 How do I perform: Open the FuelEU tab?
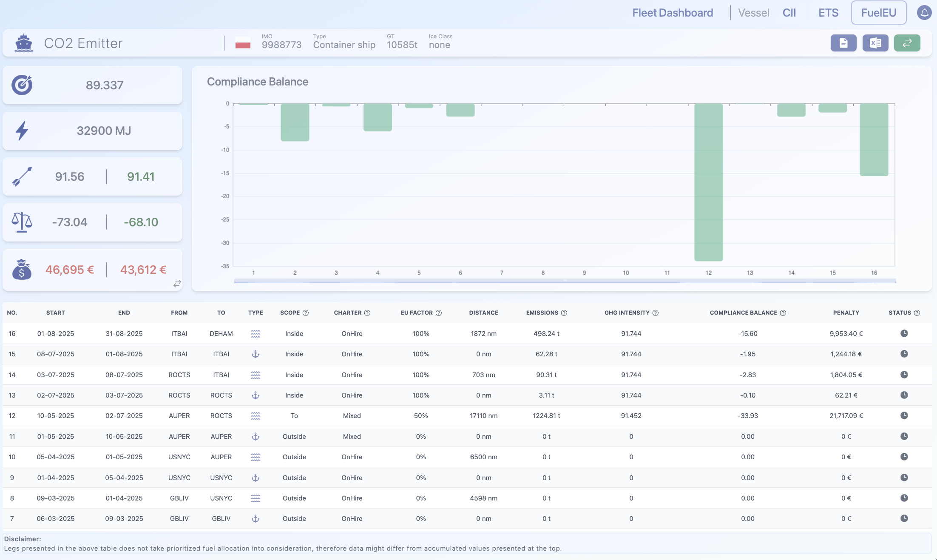(878, 13)
